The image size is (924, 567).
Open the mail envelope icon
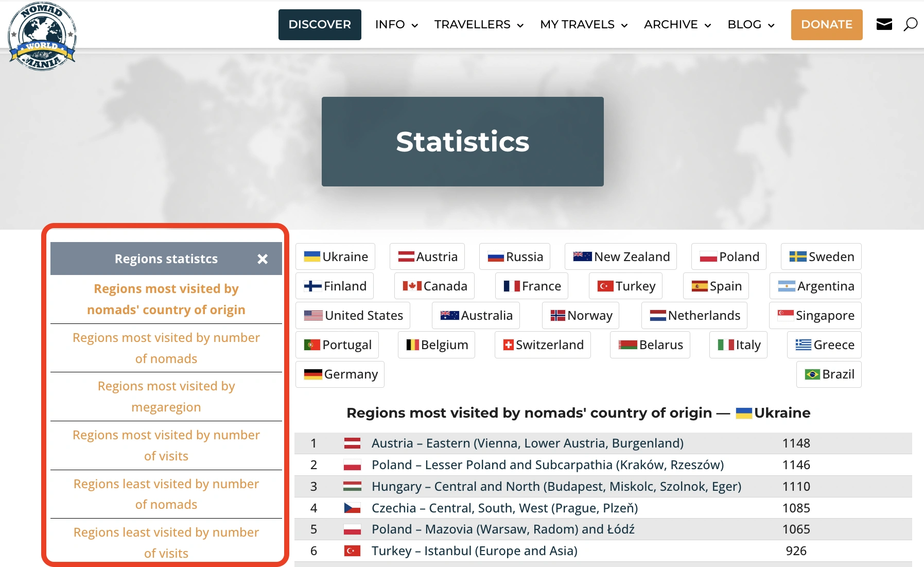[x=884, y=24]
